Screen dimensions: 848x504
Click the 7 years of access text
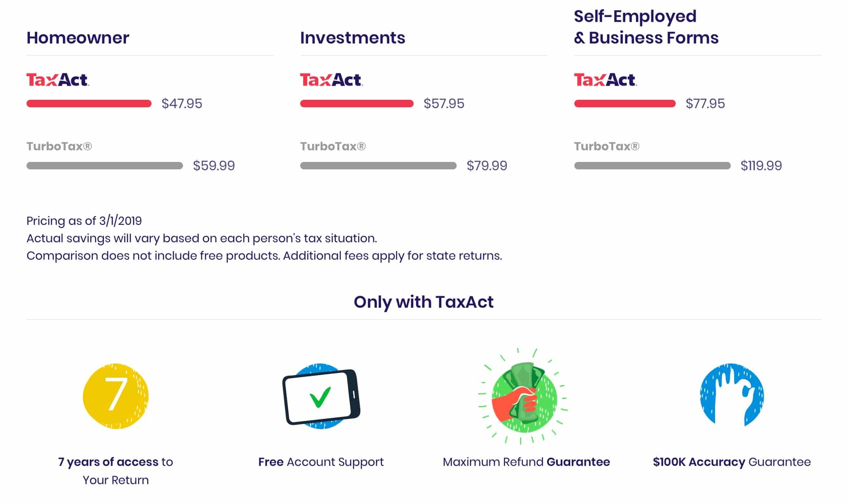(108, 462)
